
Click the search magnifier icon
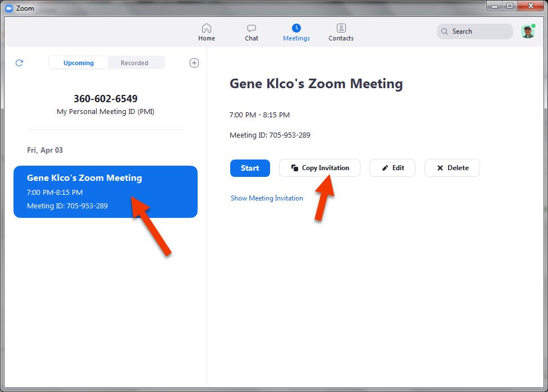[x=445, y=31]
